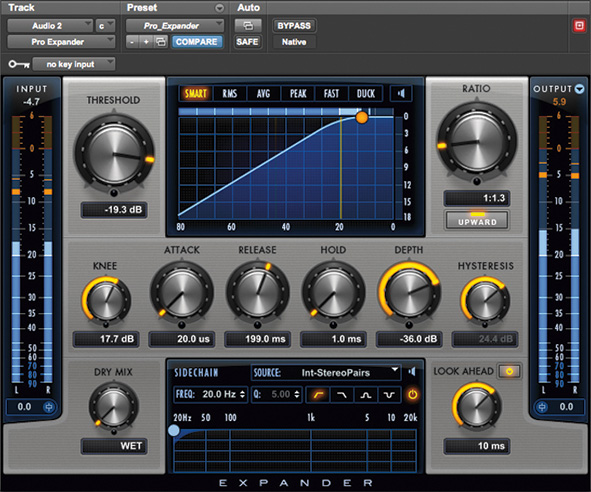
Task: Toggle the UPWARD expansion button
Action: pos(477,221)
